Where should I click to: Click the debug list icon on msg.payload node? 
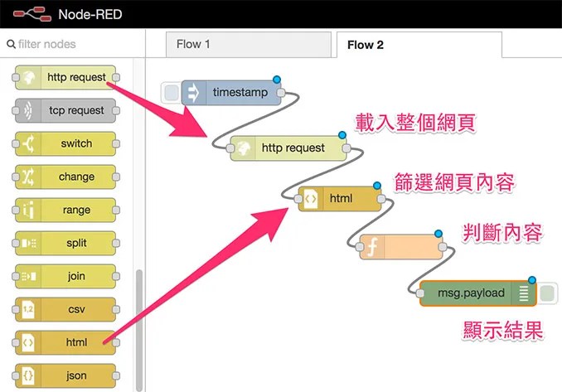pyautogui.click(x=524, y=293)
